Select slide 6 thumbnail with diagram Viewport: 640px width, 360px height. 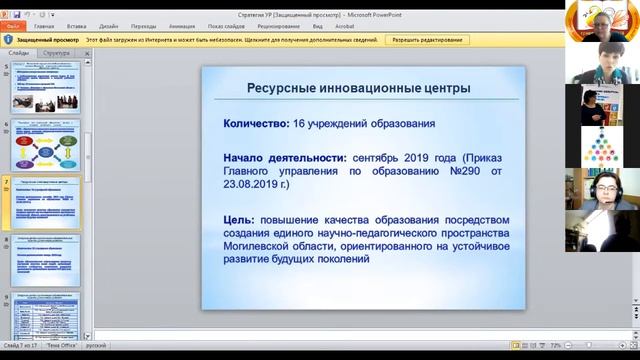tap(45, 145)
